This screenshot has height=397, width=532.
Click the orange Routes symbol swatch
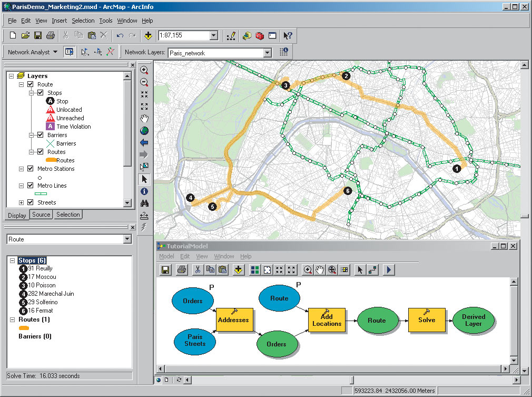[51, 160]
